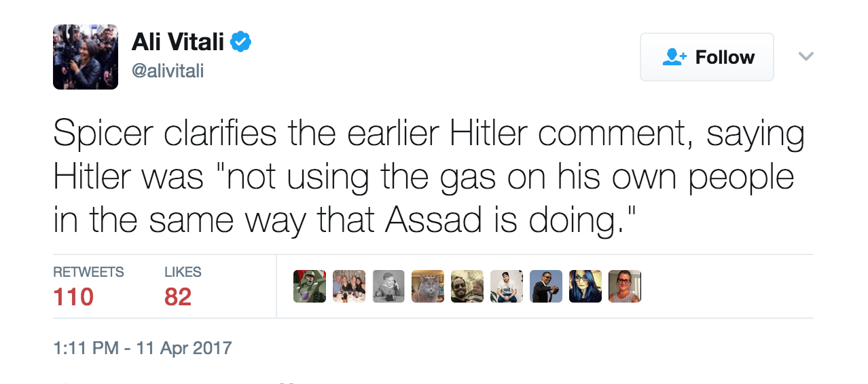Click the tweet text about Spicer
This screenshot has width=868, height=384.
coord(428,175)
